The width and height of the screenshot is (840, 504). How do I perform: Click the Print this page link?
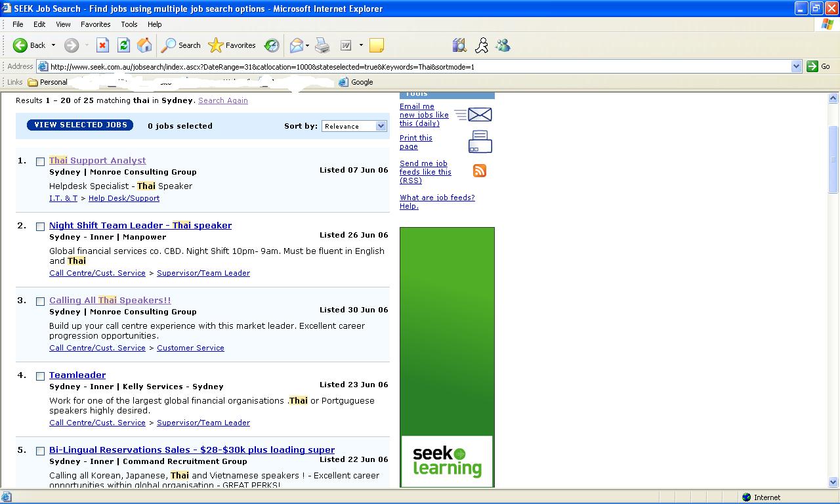point(416,142)
